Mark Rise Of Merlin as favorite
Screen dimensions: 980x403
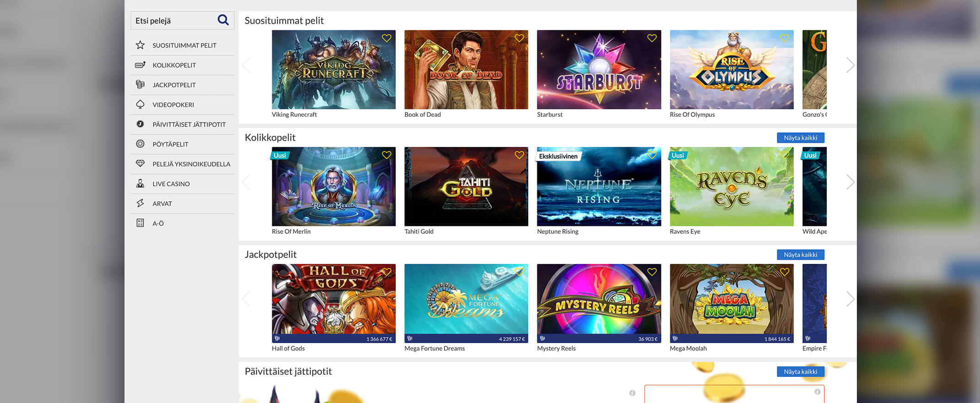pyautogui.click(x=387, y=155)
